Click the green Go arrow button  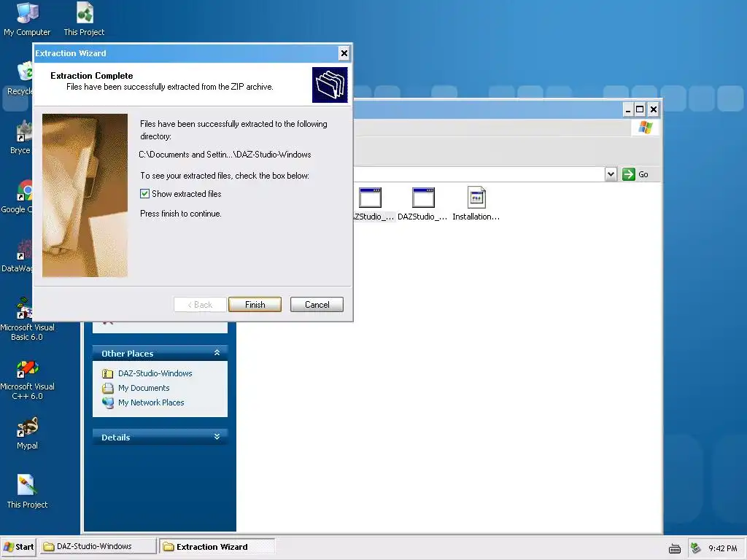[629, 174]
